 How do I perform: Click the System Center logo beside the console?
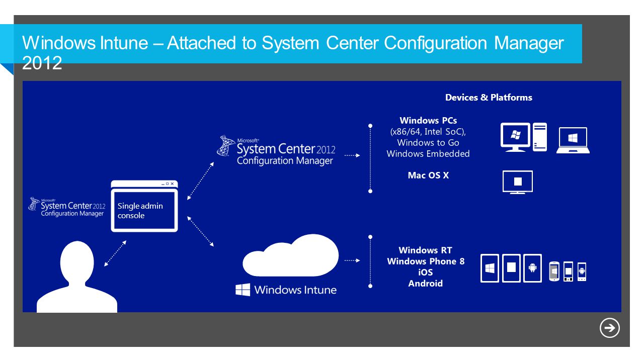(x=67, y=207)
